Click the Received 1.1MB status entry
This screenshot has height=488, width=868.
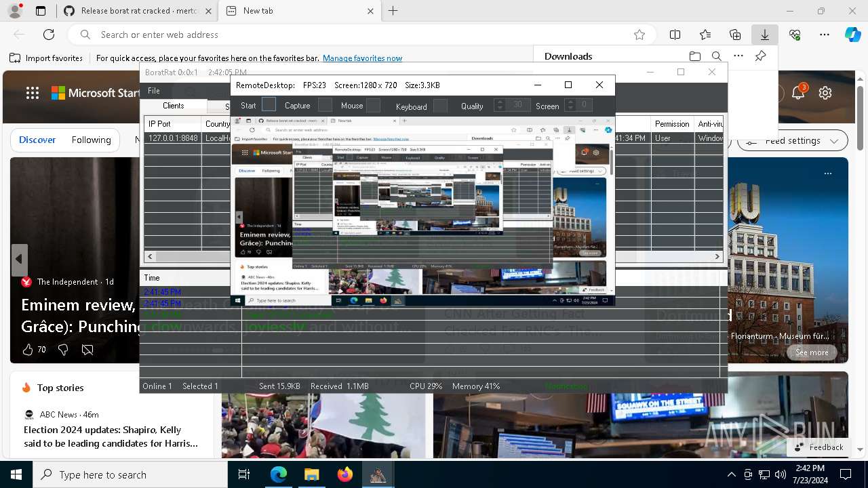pos(339,386)
